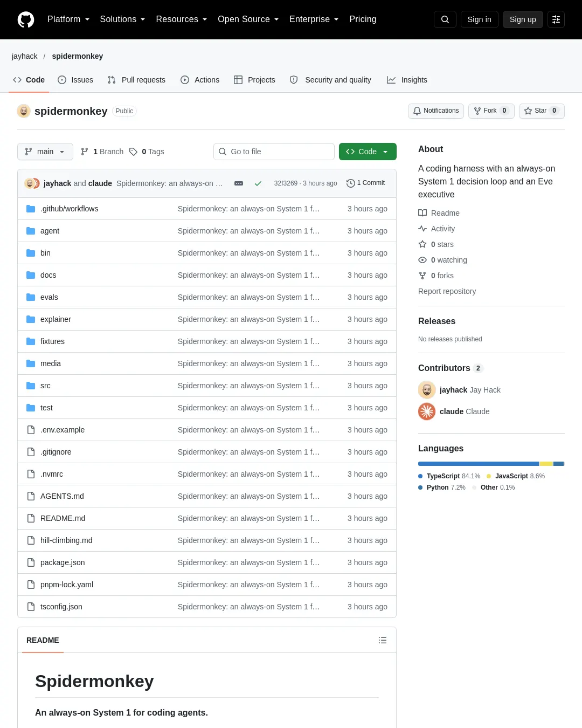This screenshot has width=582, height=728.
Task: Click the src folder icon
Action: (31, 386)
